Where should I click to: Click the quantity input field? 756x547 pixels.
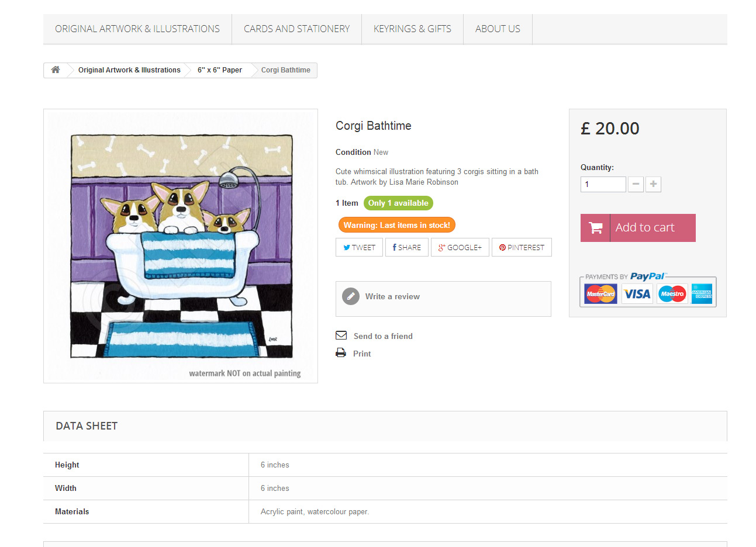(x=603, y=184)
